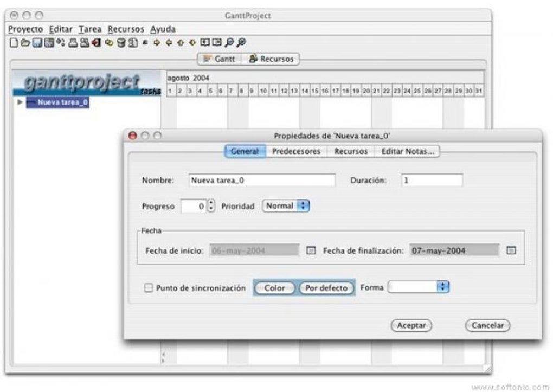
Task: Click the Progreso value field
Action: click(x=194, y=206)
